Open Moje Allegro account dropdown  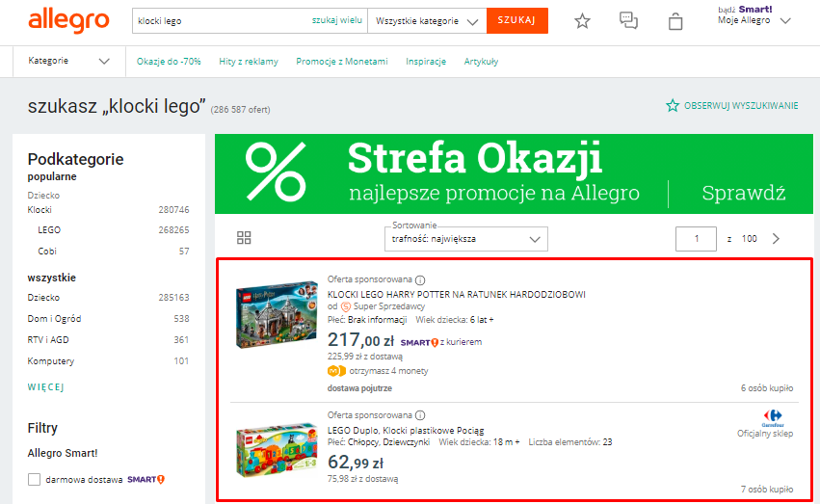[754, 20]
